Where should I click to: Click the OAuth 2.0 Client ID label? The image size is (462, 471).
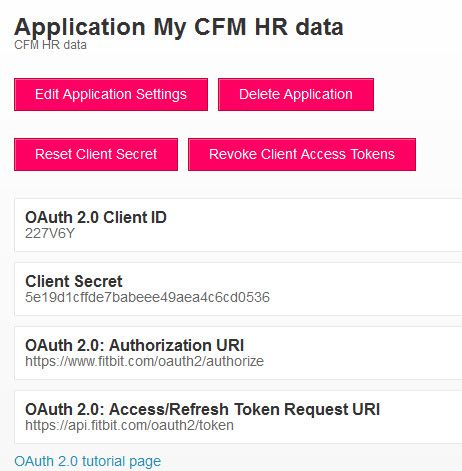tap(96, 217)
